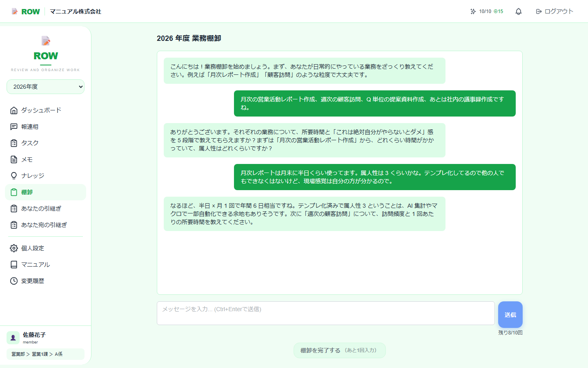Click the タスク clipboard icon
This screenshot has height=368, width=588.
click(x=14, y=143)
